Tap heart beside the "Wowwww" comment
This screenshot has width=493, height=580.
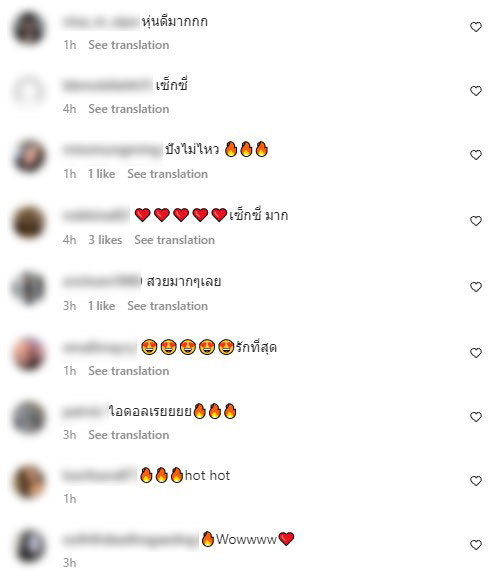point(476,545)
